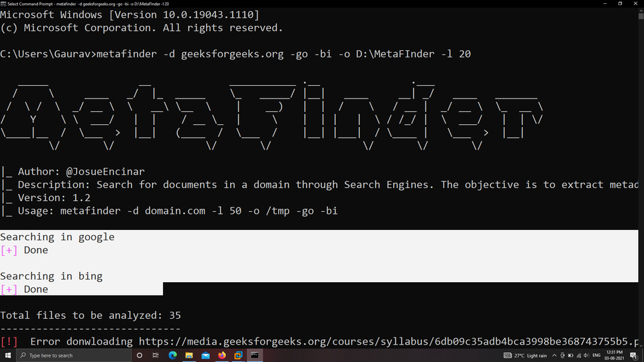
Task: Open Cortana from the taskbar circle icon
Action: [x=139, y=356]
